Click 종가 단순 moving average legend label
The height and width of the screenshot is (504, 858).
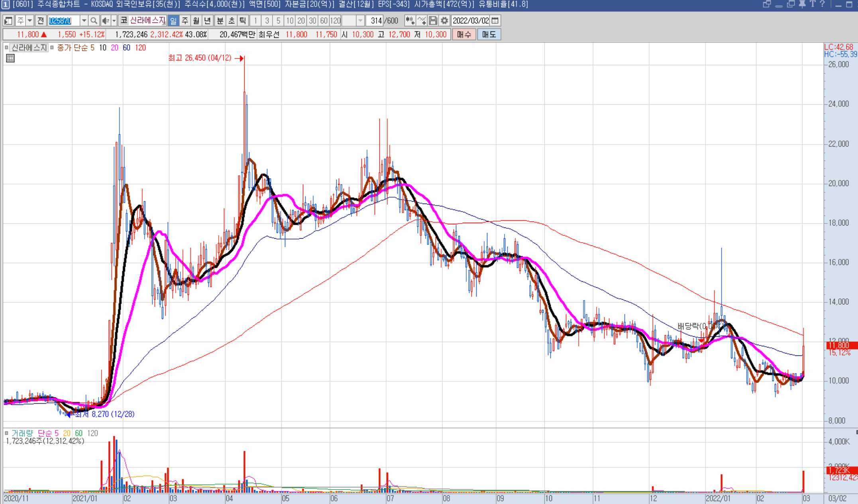(72, 48)
